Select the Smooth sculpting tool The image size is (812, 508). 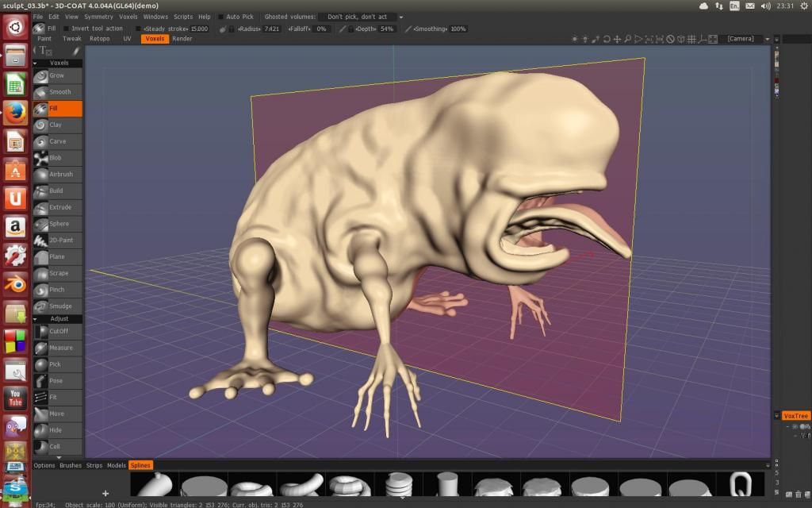59,92
